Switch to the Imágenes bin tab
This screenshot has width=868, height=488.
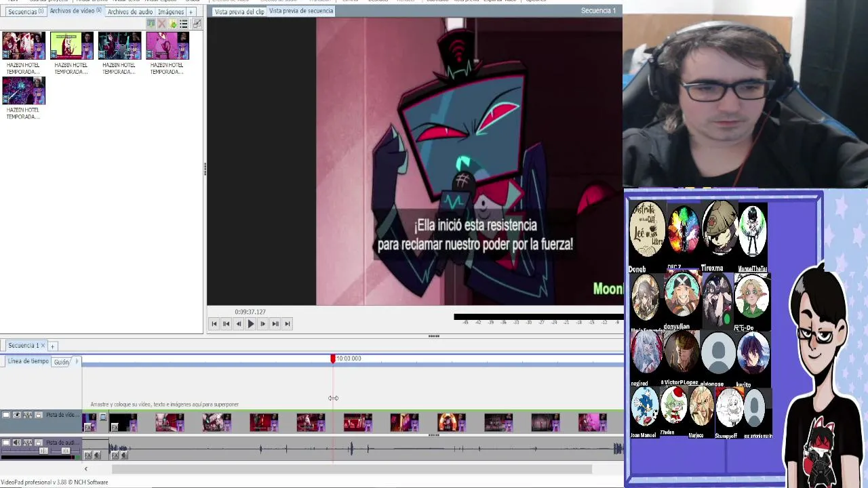coord(170,12)
